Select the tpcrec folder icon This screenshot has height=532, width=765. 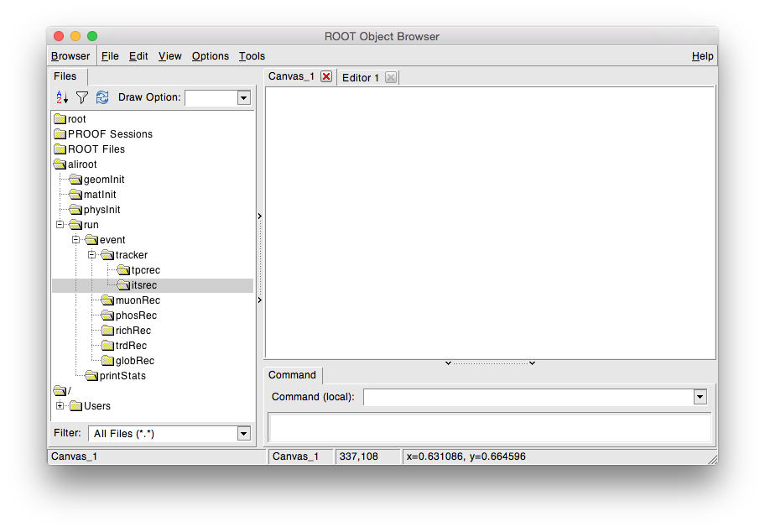pos(123,270)
